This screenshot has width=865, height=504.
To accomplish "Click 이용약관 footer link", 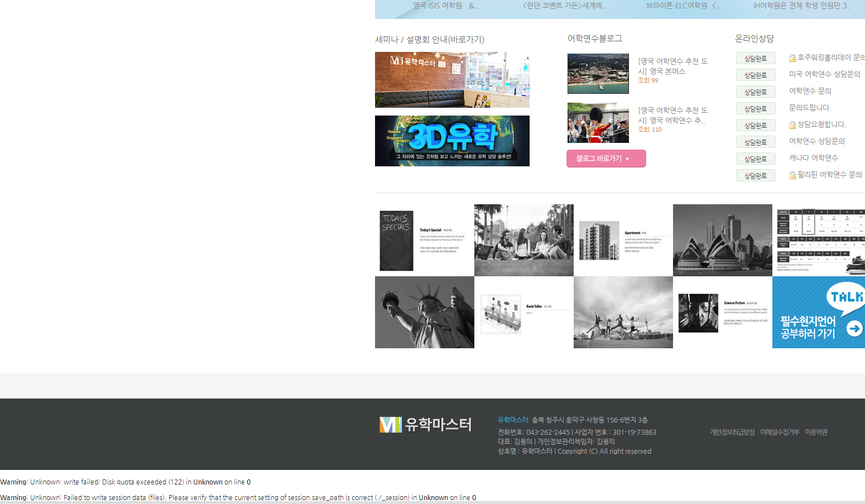I will click(816, 432).
